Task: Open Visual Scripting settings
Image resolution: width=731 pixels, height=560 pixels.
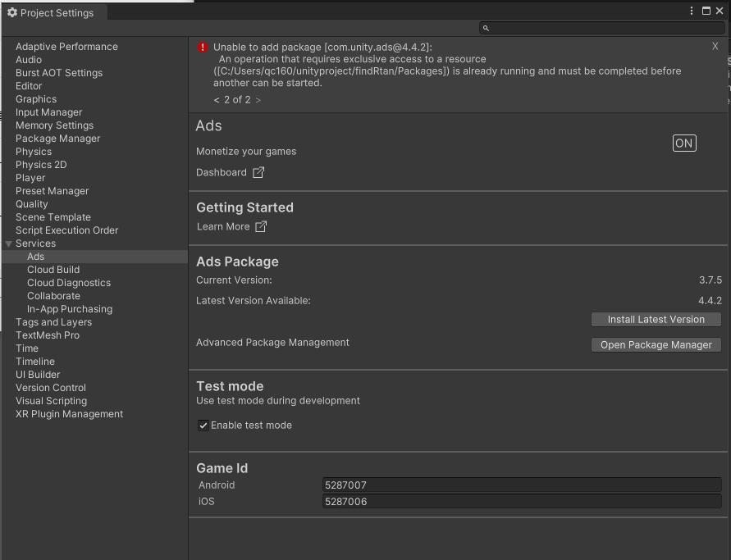Action: (x=51, y=401)
